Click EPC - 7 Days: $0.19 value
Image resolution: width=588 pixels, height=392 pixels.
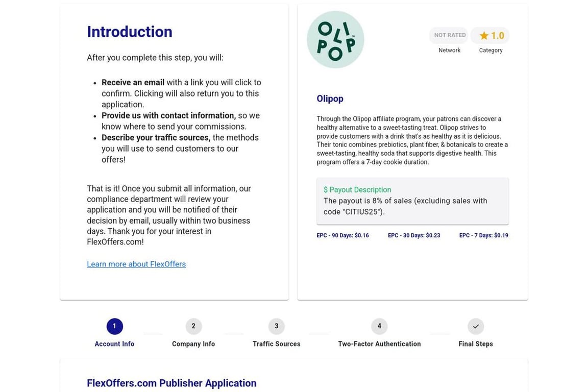[484, 236]
